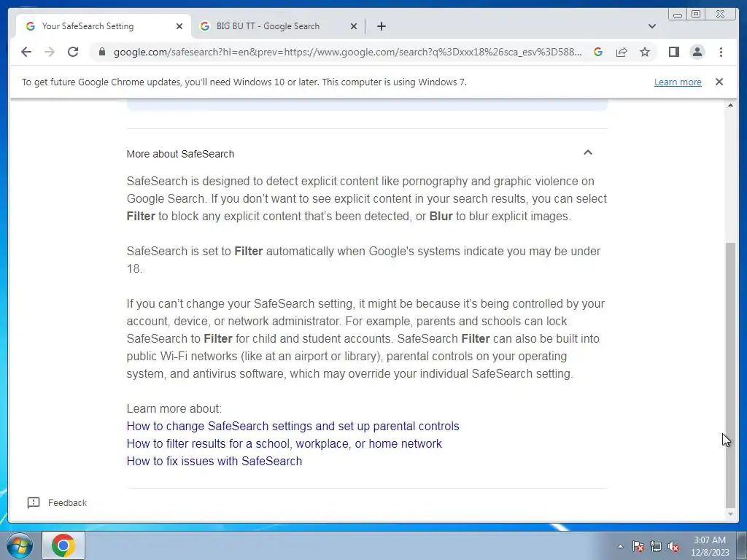The height and width of the screenshot is (560, 747).
Task: Open the Google icon in address bar
Action: point(598,52)
